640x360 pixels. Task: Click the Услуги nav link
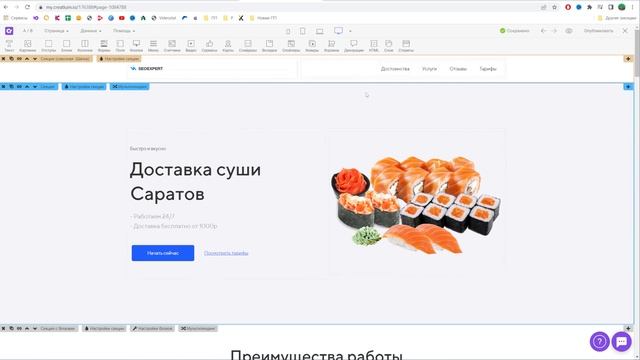(x=429, y=69)
